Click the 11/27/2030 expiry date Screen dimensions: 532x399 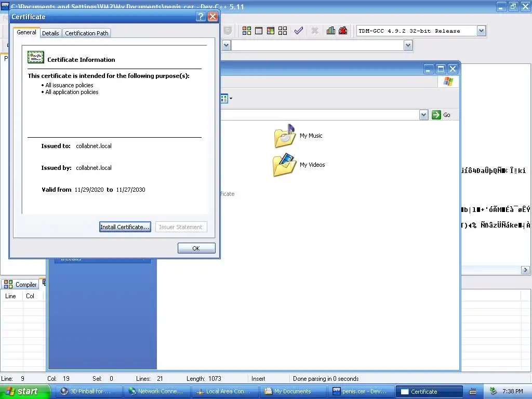130,190
